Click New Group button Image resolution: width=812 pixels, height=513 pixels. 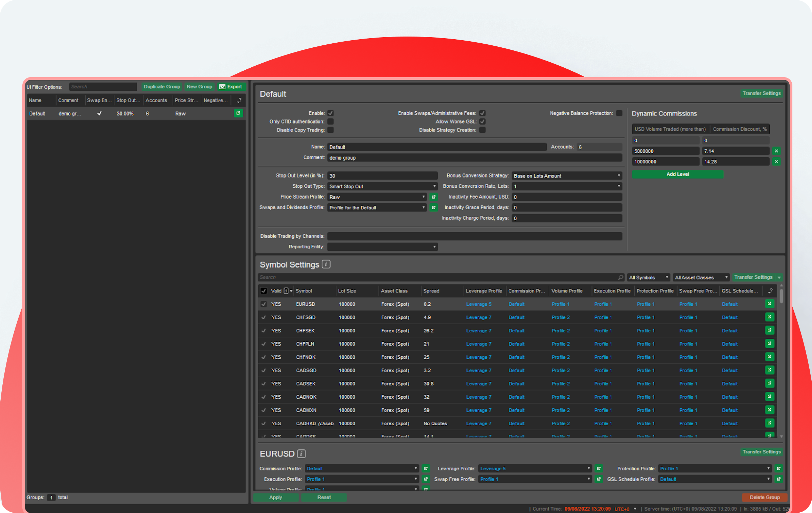coord(200,87)
